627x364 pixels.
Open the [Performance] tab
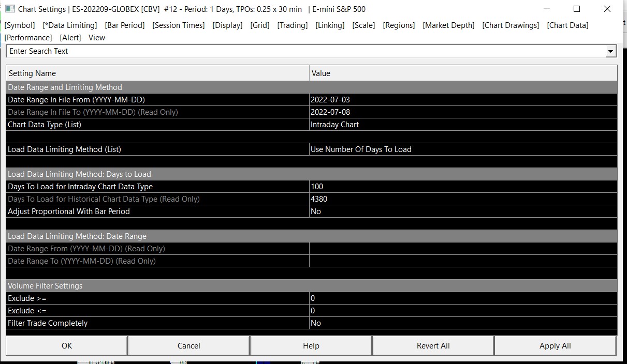point(28,38)
